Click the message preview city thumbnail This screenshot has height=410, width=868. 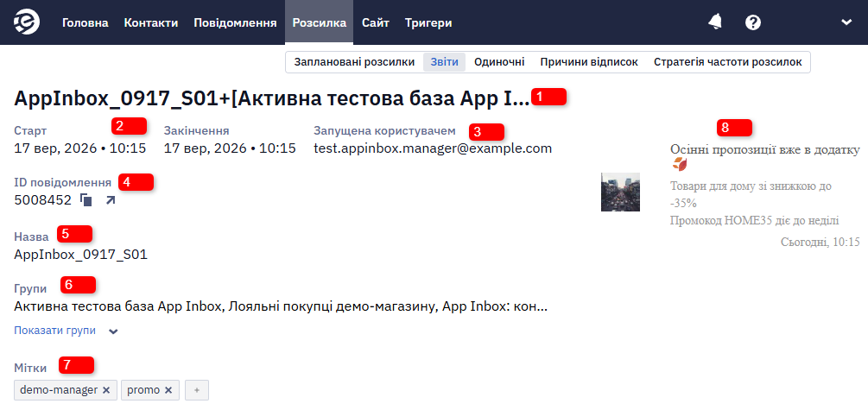pyautogui.click(x=620, y=192)
